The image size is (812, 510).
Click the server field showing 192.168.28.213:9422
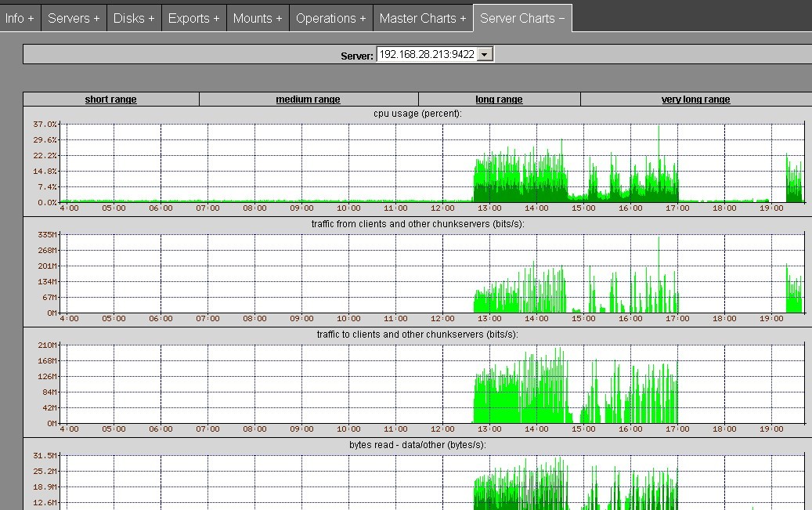[435, 54]
